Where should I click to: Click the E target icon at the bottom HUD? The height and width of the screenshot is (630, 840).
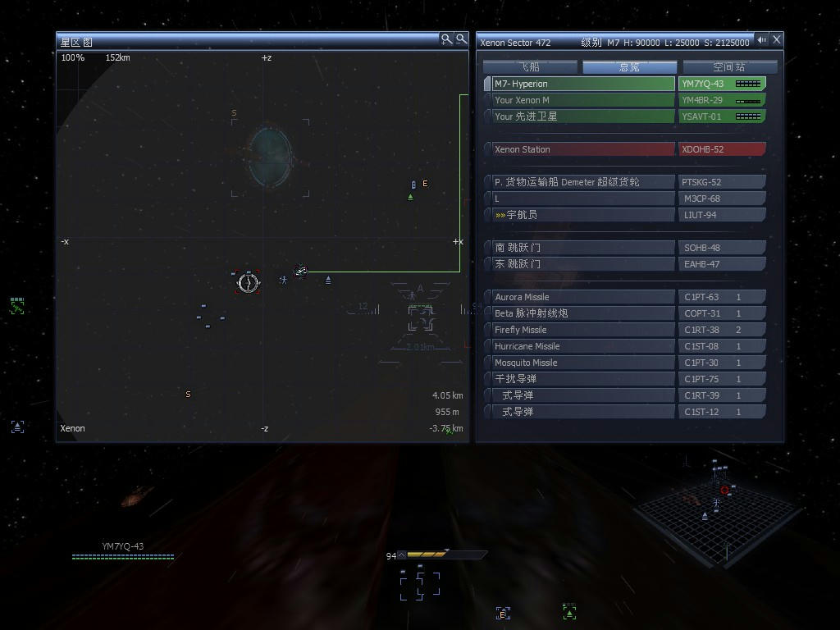click(503, 613)
